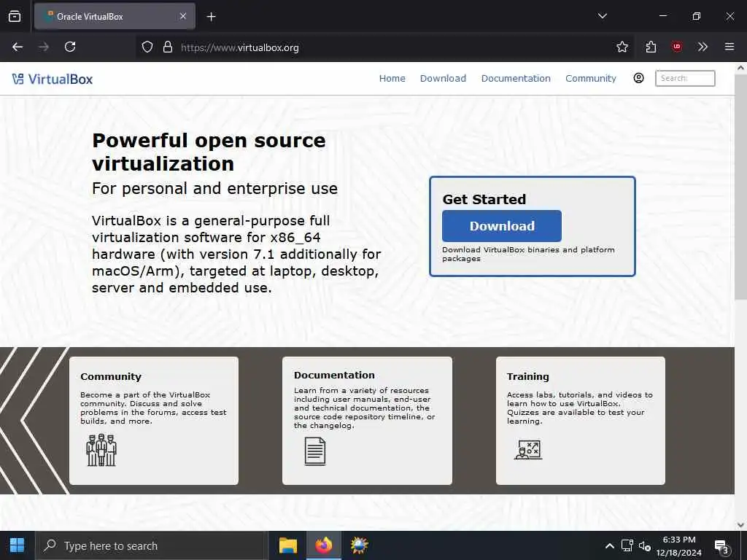Open File Explorer from taskbar
This screenshot has height=560, width=747.
coord(287,545)
